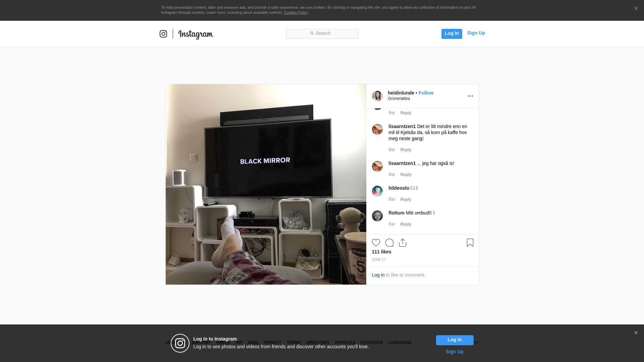Open the JOBS footer link
This screenshot has height=362, width=644.
click(x=253, y=343)
